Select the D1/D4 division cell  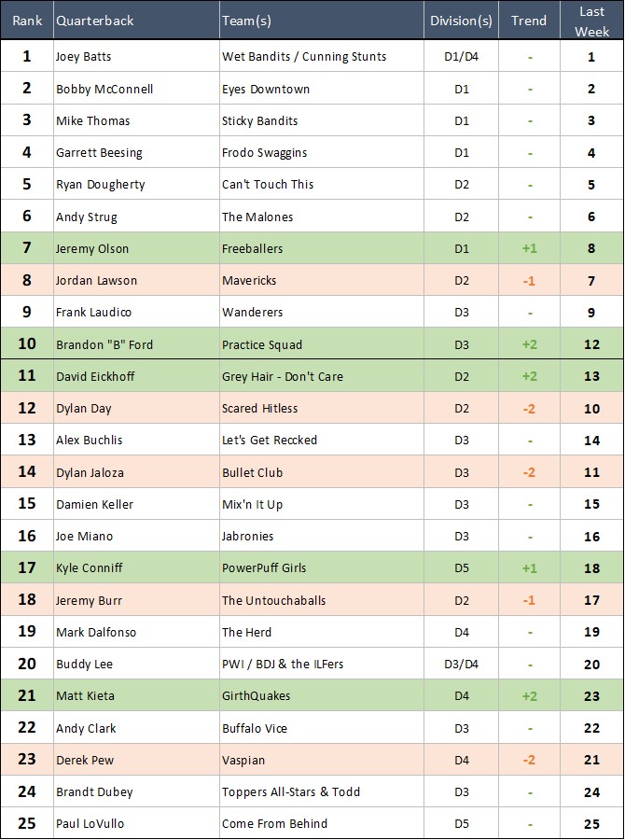pos(461,57)
